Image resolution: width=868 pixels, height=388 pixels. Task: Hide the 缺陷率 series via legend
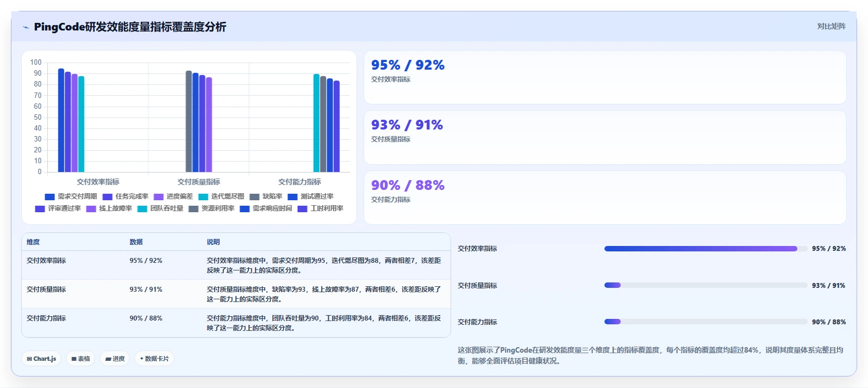pyautogui.click(x=266, y=196)
